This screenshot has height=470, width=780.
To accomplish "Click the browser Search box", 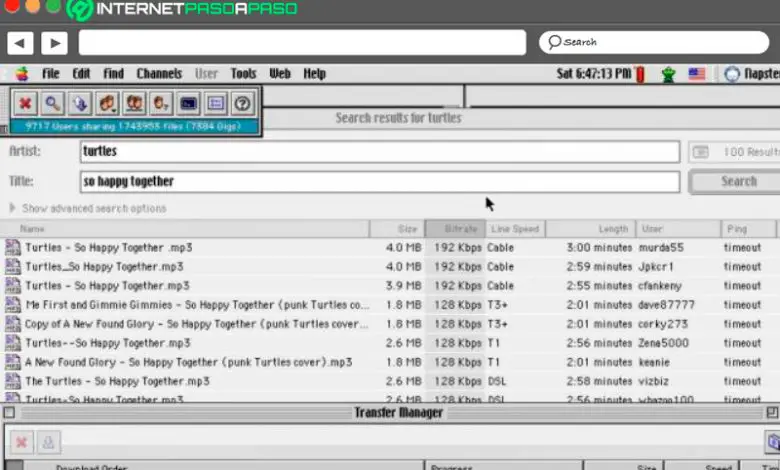I will pos(654,43).
